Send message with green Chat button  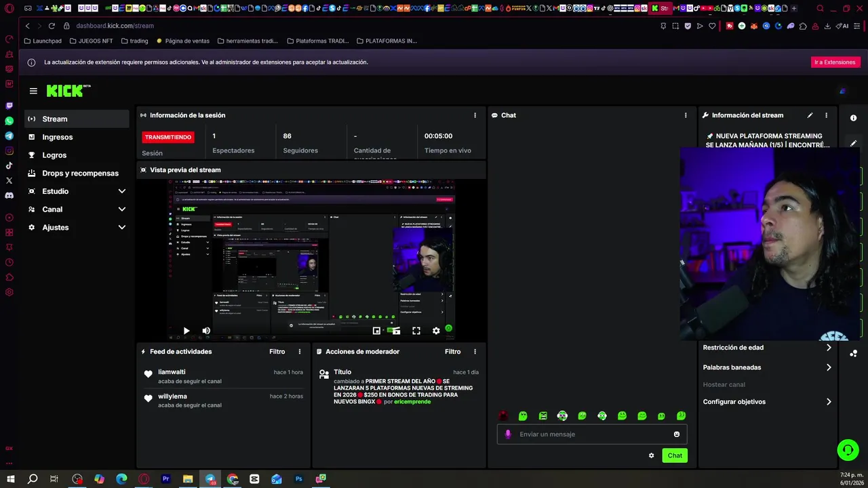coord(675,455)
